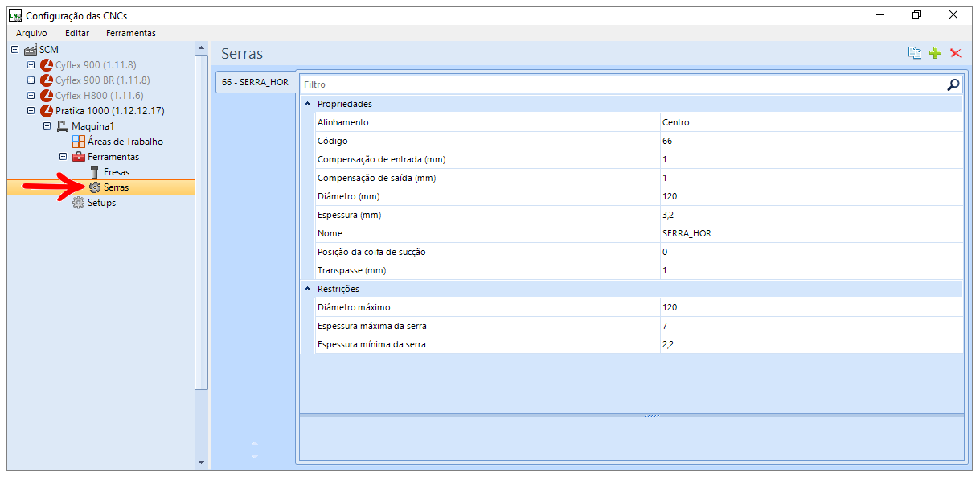Click the Cyflex 900 (1.11.8) machine icon
Screen dimensions: 980x477
(x=47, y=65)
